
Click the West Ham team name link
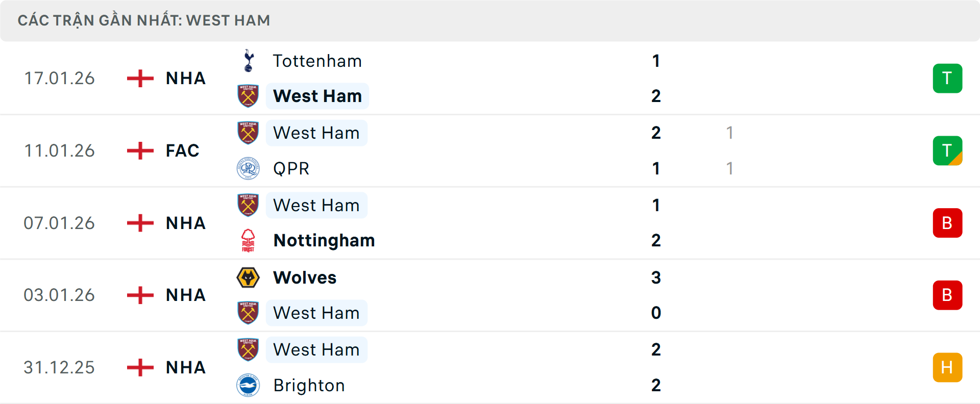(x=317, y=96)
